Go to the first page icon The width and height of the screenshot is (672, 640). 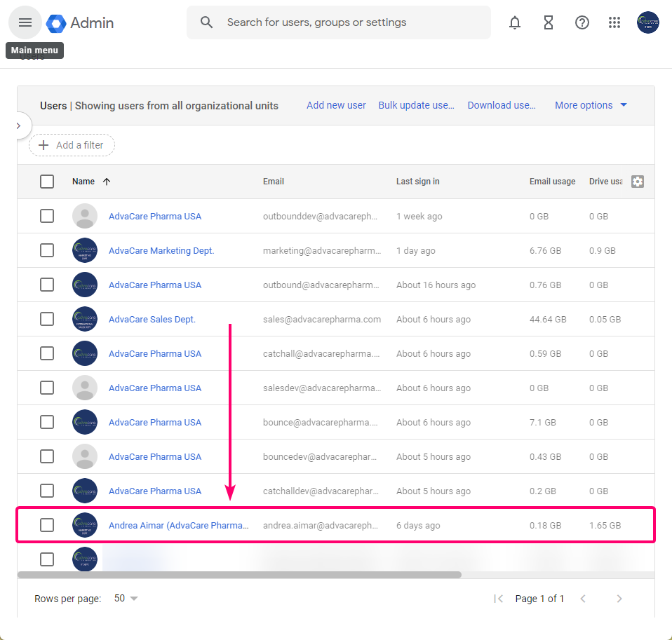click(498, 599)
